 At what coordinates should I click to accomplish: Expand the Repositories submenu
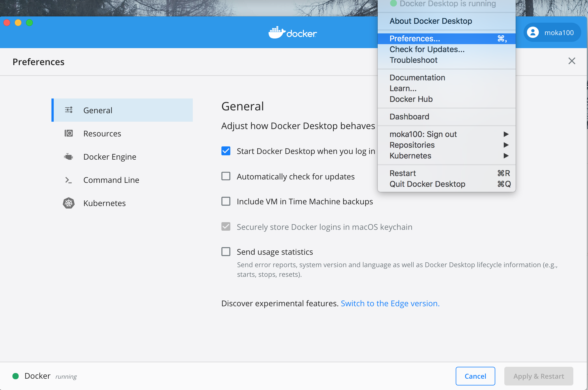[x=412, y=145]
